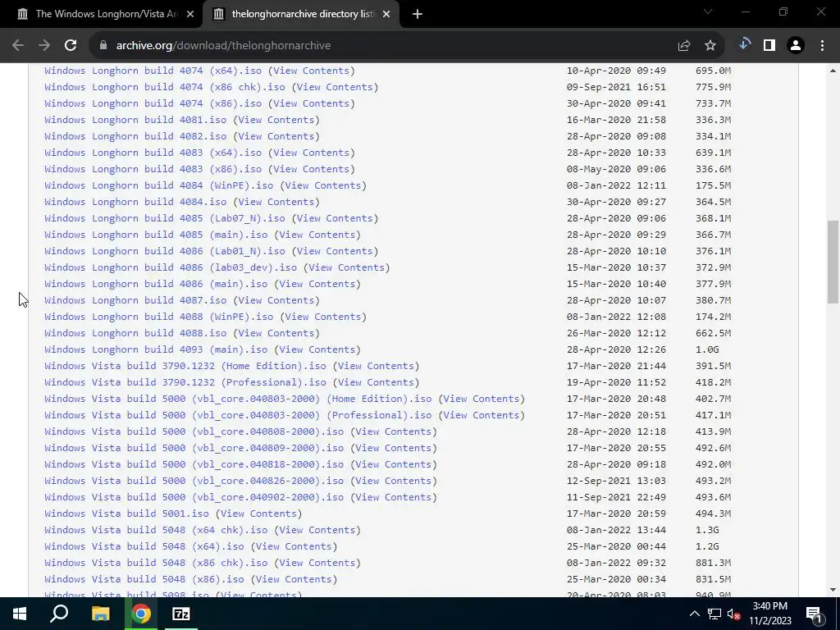The width and height of the screenshot is (840, 630).
Task: Download Windows Longhorn build 4086 (Lab01_N).iso
Action: click(165, 251)
